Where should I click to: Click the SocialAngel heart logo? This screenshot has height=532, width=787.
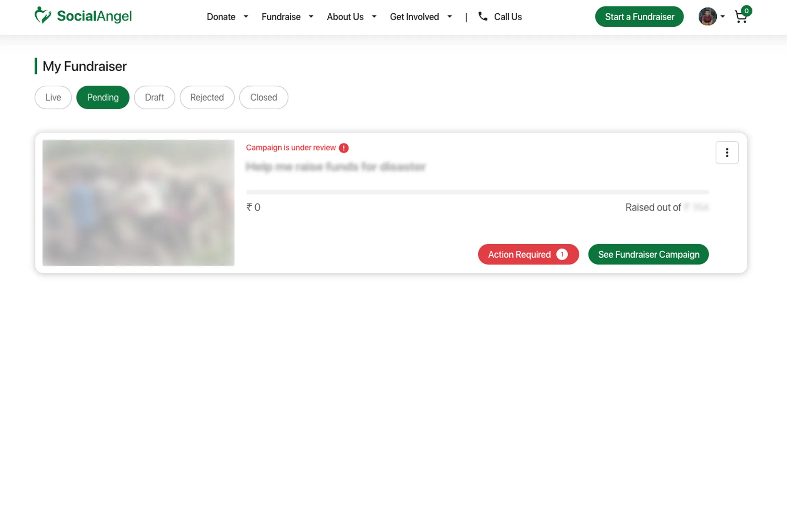(43, 15)
